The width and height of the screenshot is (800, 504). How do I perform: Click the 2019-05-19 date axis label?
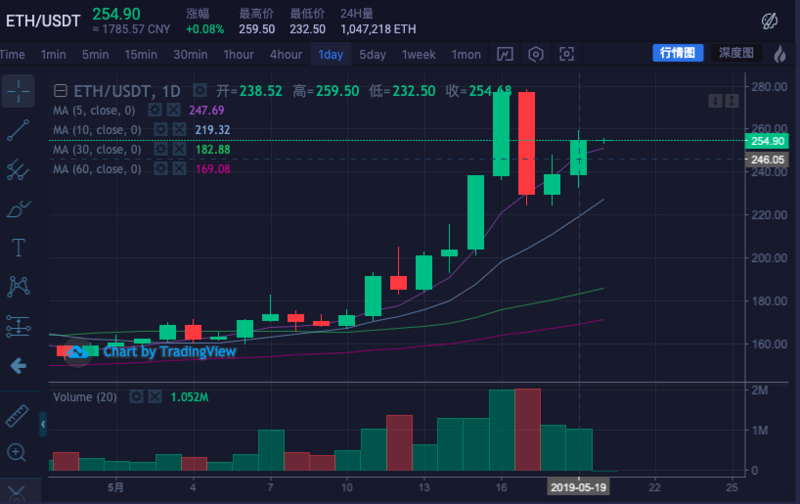tap(579, 487)
